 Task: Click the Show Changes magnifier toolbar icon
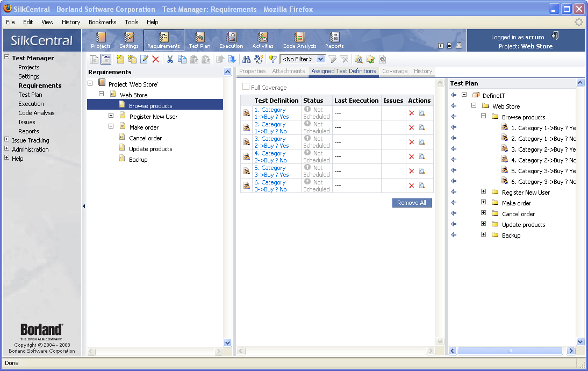pos(358,59)
